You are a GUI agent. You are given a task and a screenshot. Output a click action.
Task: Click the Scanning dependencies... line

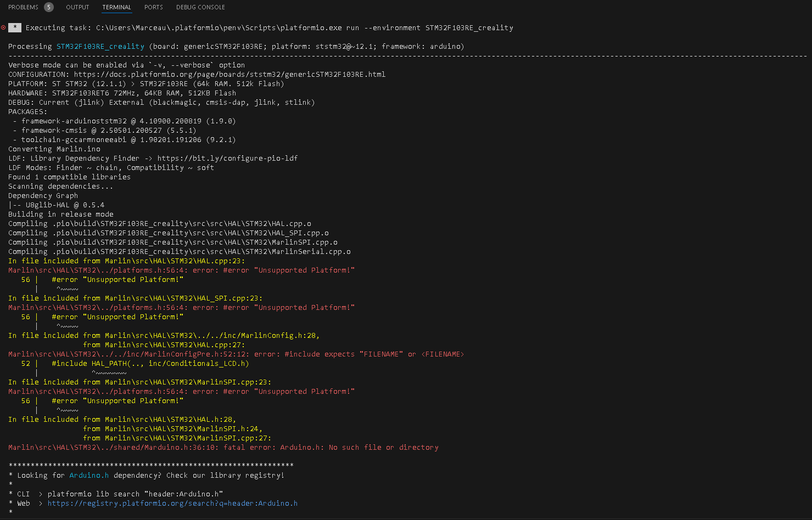click(x=61, y=186)
